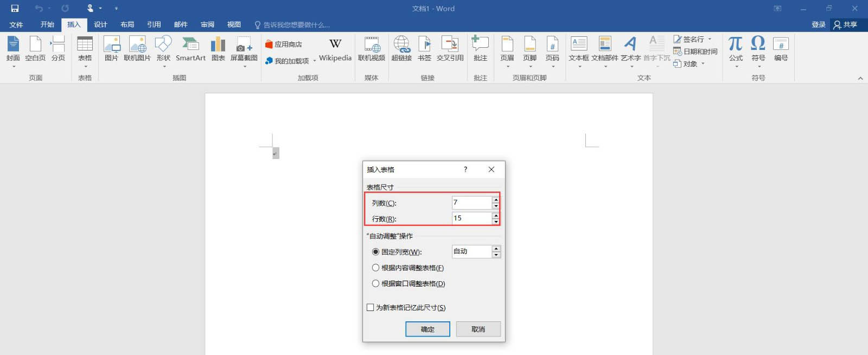Switch to the Design (设计) tab
868x355 pixels.
click(x=100, y=24)
